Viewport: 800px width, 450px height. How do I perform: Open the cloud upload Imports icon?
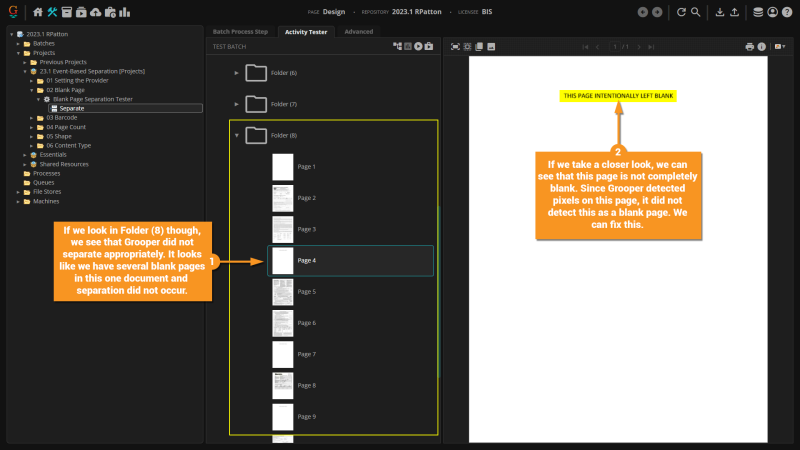(95, 12)
